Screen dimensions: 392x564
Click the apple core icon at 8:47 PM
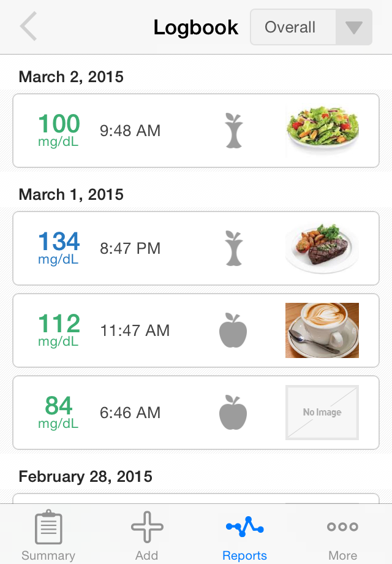pyautogui.click(x=234, y=248)
